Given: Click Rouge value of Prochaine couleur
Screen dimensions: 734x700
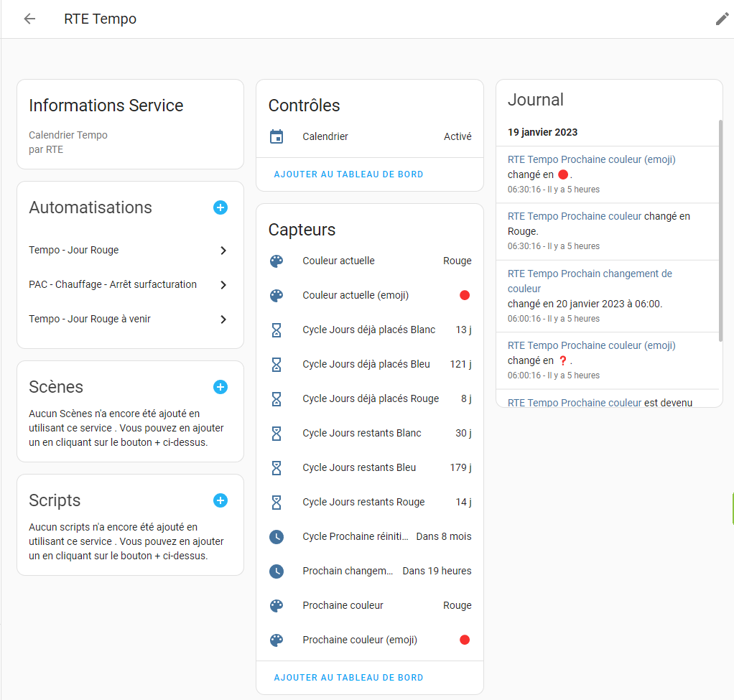Looking at the screenshot, I should click(x=457, y=605).
